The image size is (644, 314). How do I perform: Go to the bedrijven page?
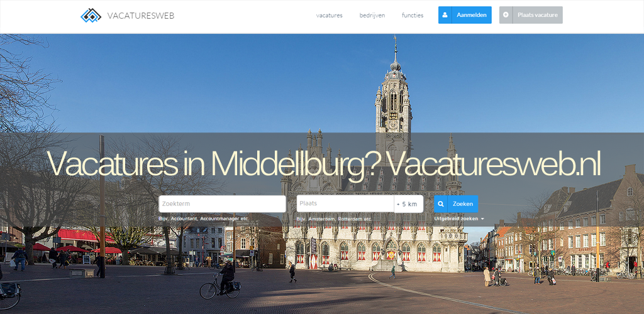pos(372,15)
